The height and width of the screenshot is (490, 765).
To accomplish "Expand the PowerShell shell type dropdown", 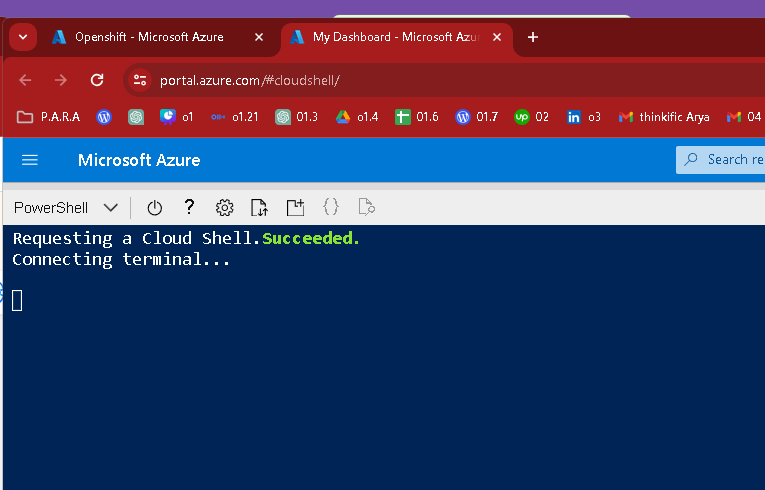I will click(66, 208).
